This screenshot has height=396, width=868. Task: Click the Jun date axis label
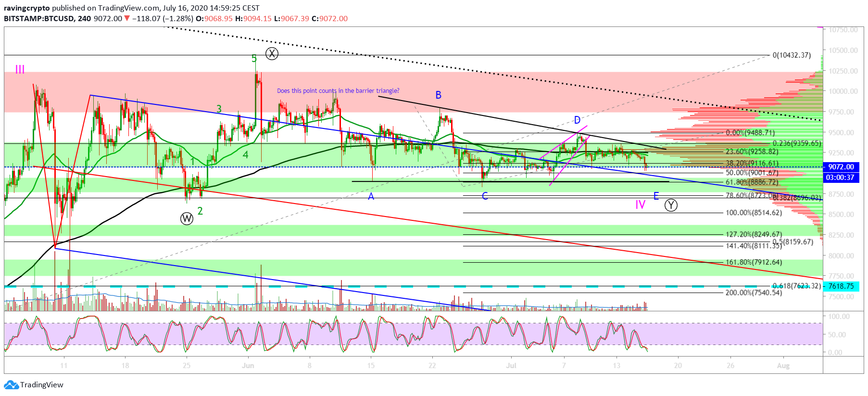248,366
